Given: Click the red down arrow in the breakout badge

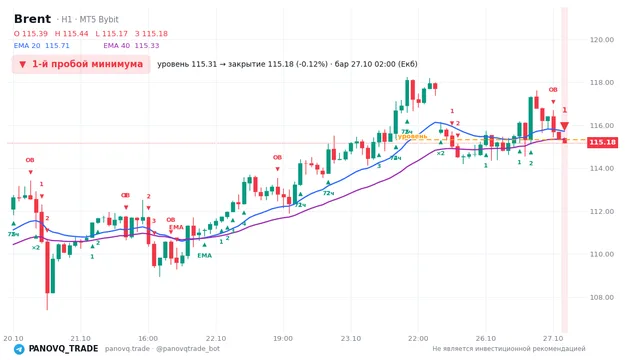Looking at the screenshot, I should 22,64.
